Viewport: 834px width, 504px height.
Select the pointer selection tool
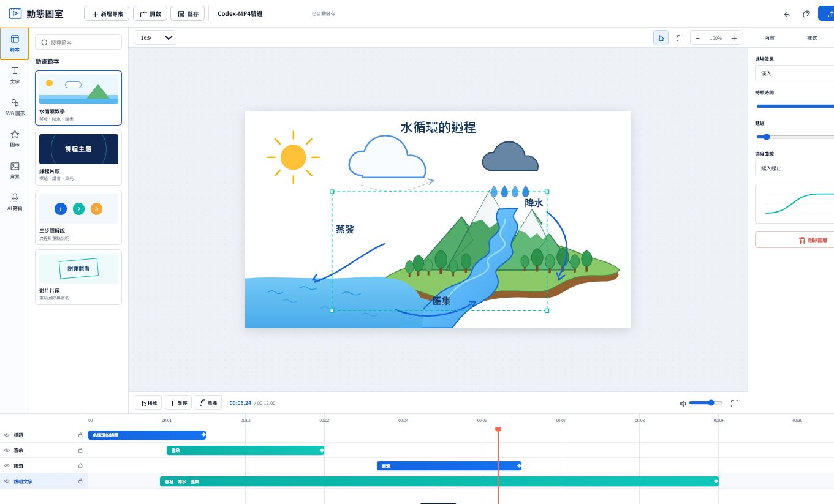[x=661, y=38]
